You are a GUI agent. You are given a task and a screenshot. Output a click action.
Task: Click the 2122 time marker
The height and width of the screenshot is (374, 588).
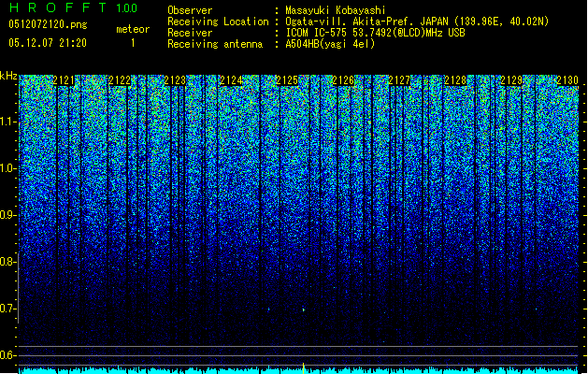point(120,80)
